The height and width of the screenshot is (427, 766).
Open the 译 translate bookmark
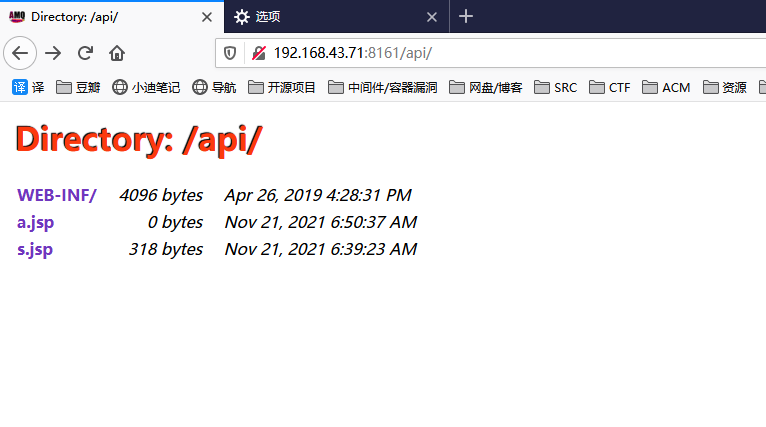point(28,87)
